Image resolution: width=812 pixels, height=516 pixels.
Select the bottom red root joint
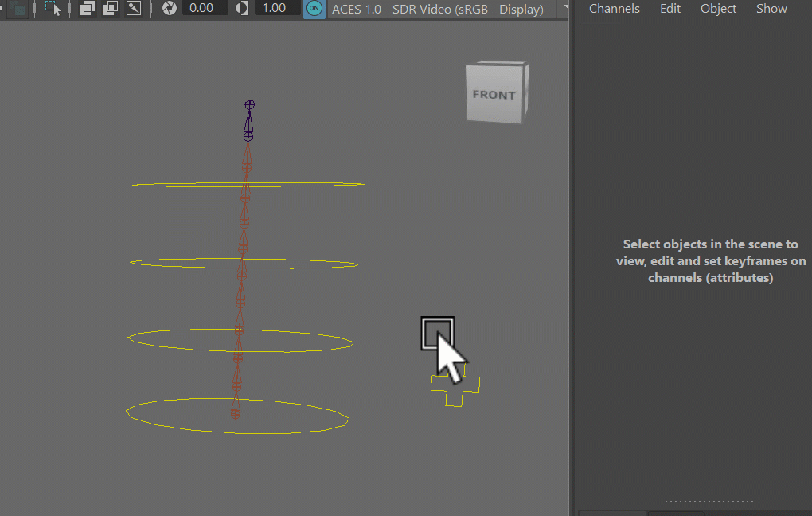click(236, 413)
